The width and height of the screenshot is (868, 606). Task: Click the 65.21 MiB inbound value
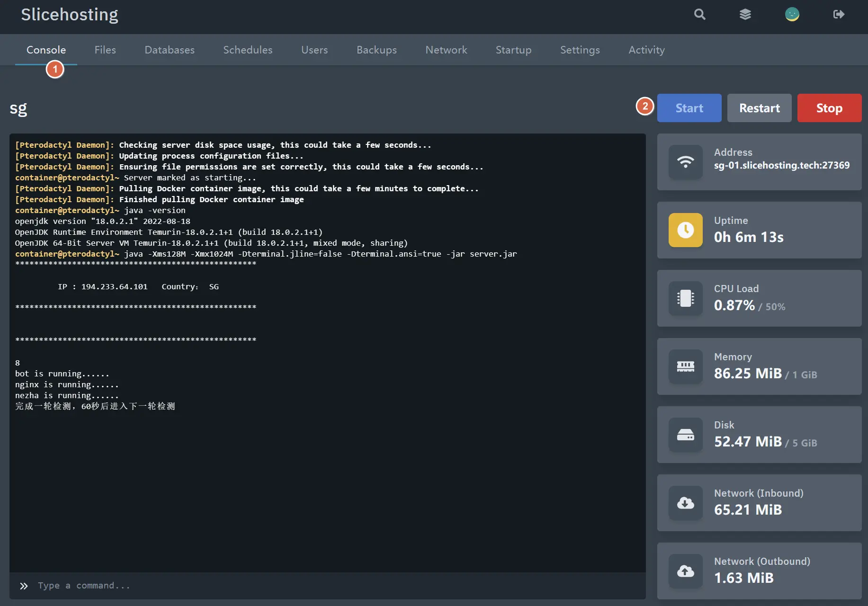pyautogui.click(x=748, y=510)
